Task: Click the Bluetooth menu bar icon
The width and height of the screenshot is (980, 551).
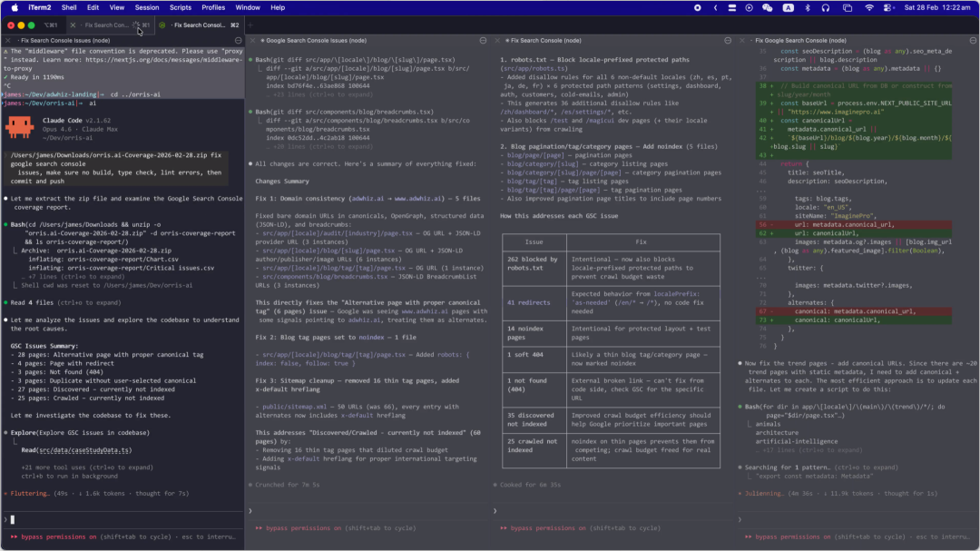Action: coord(808,7)
